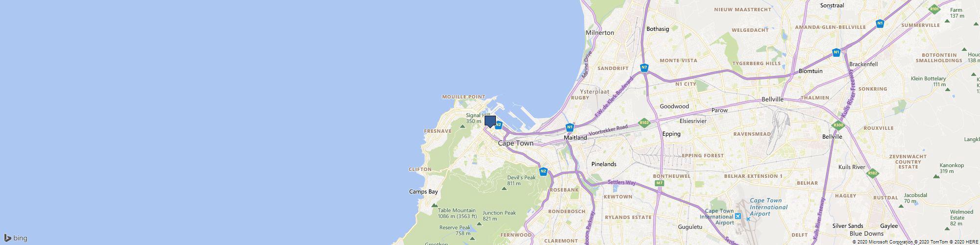Click the Camps Bay label
This screenshot has width=980, height=245.
(423, 192)
